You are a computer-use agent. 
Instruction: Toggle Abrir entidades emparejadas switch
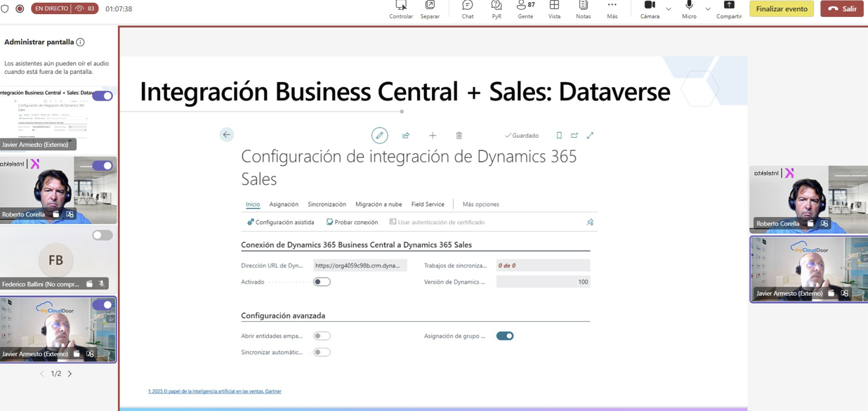click(322, 336)
